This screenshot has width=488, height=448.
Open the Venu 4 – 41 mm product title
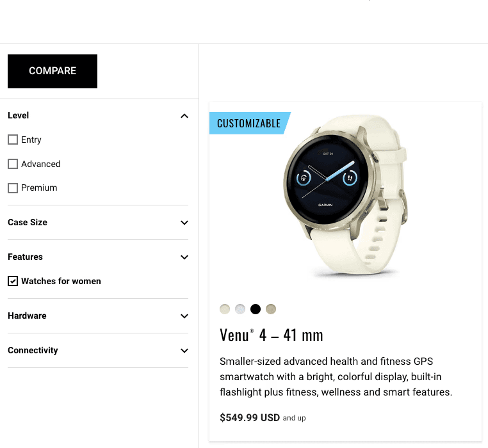click(x=272, y=335)
